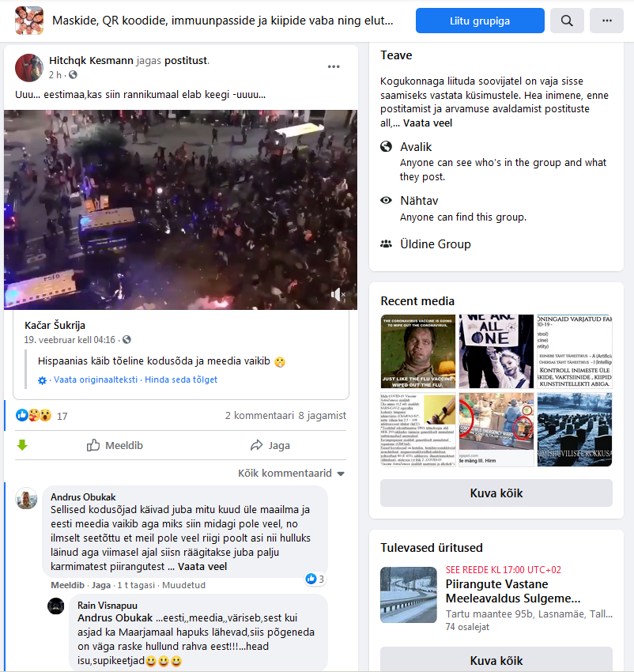Viewport: 634px width, 672px height.
Task: Open the Hinda seda tõlget link
Action: coord(181,379)
